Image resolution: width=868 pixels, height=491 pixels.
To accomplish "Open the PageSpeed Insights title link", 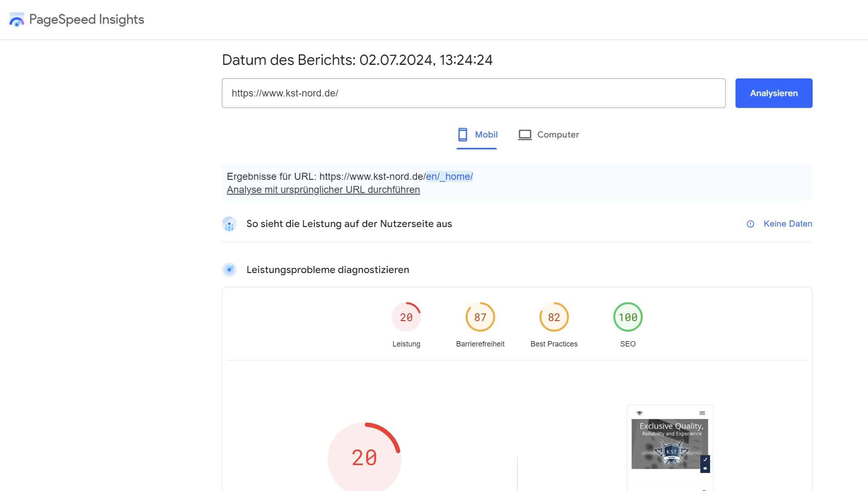I will [87, 19].
